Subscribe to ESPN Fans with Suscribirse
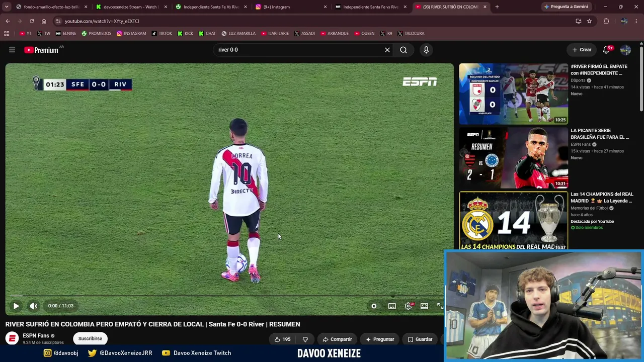The width and height of the screenshot is (644, 362). pos(90,338)
